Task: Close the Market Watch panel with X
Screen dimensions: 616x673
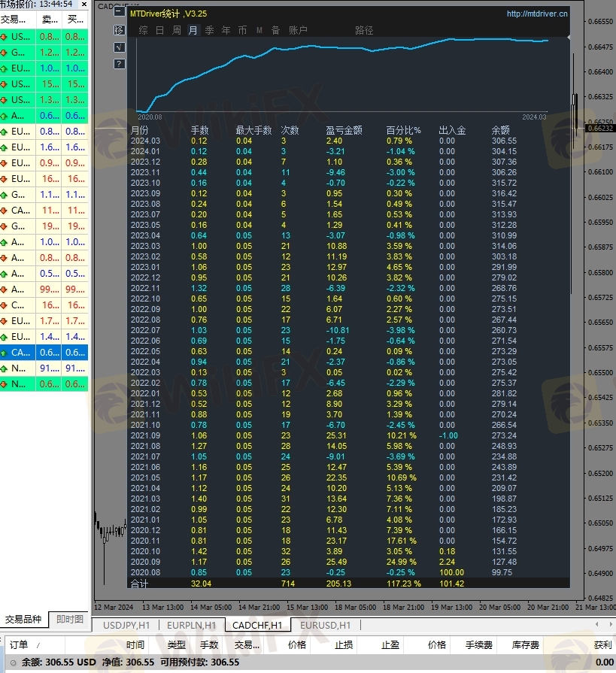Action: 84,5
